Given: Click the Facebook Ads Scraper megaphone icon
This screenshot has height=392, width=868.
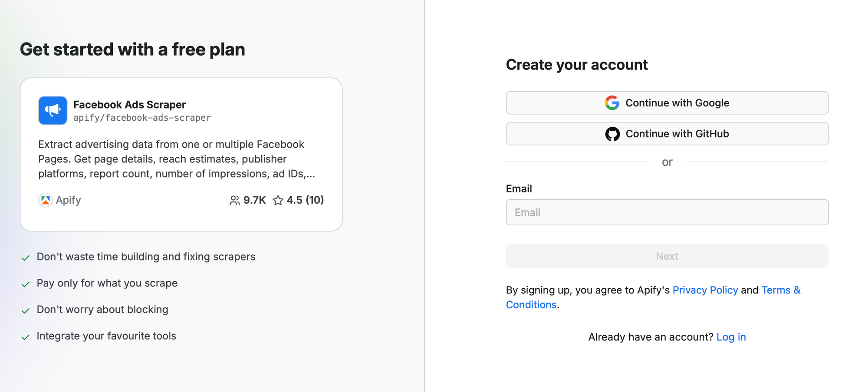Looking at the screenshot, I should point(53,111).
